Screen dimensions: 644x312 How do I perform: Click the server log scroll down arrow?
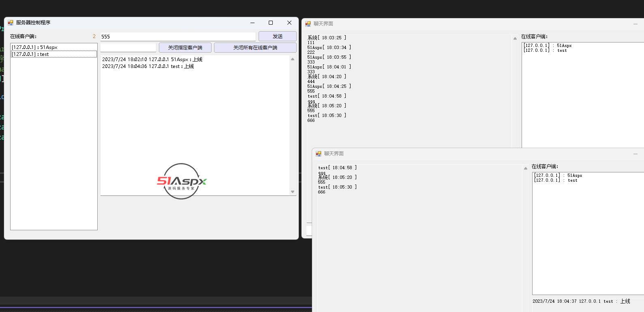(x=293, y=192)
